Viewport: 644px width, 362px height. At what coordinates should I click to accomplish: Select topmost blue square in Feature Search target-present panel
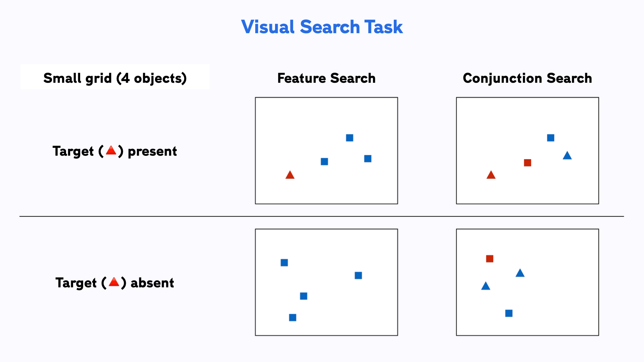[x=350, y=138]
